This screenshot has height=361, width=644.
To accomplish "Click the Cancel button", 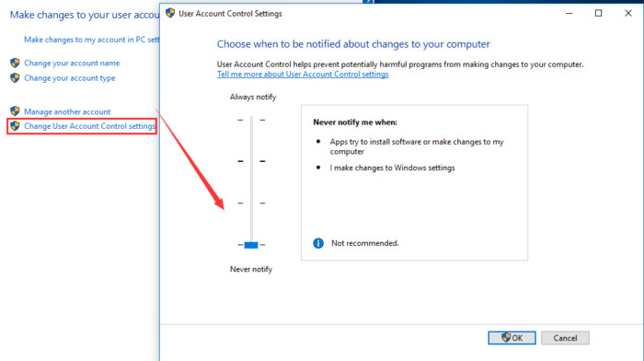I will point(565,338).
